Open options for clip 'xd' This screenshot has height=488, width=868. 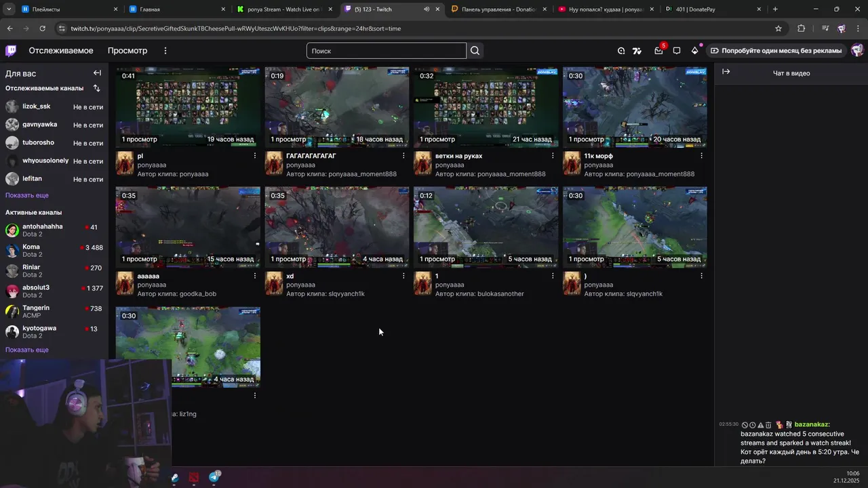point(403,276)
